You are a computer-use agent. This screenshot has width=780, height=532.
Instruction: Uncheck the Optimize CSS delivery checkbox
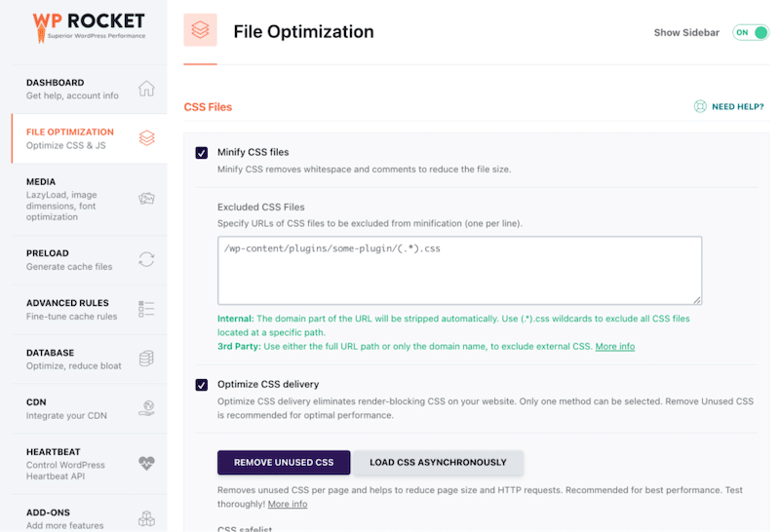(202, 384)
